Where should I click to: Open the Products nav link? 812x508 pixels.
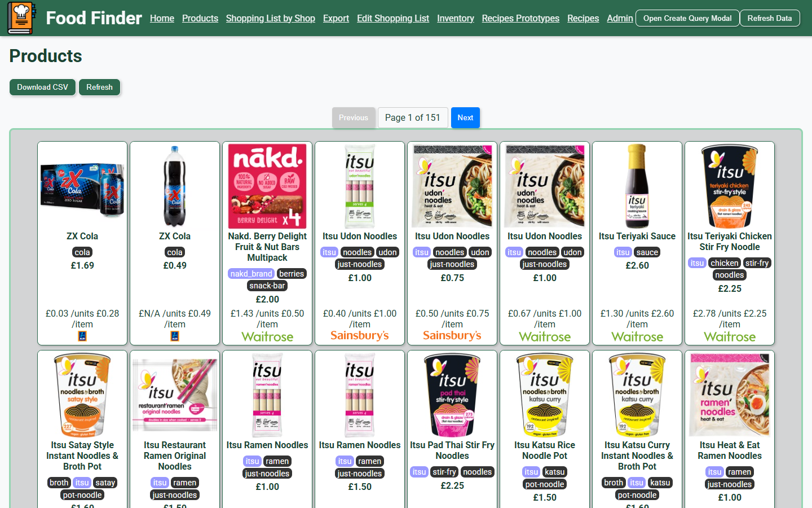click(200, 18)
